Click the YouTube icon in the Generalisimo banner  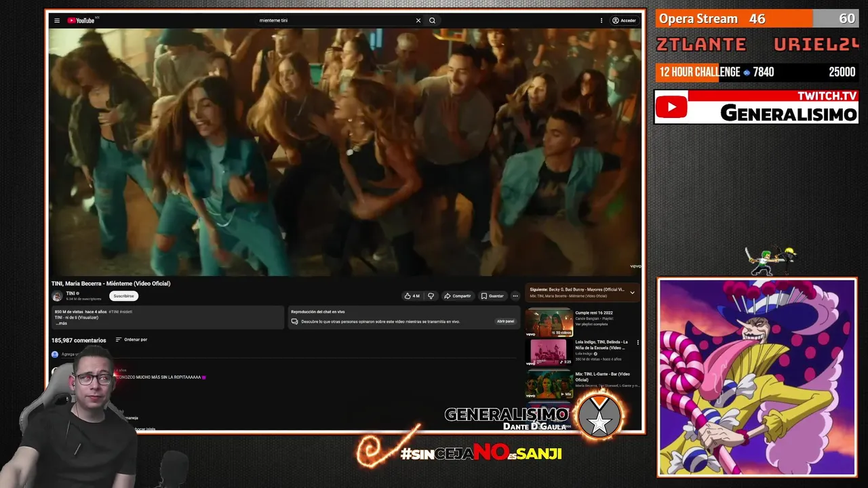(x=671, y=107)
